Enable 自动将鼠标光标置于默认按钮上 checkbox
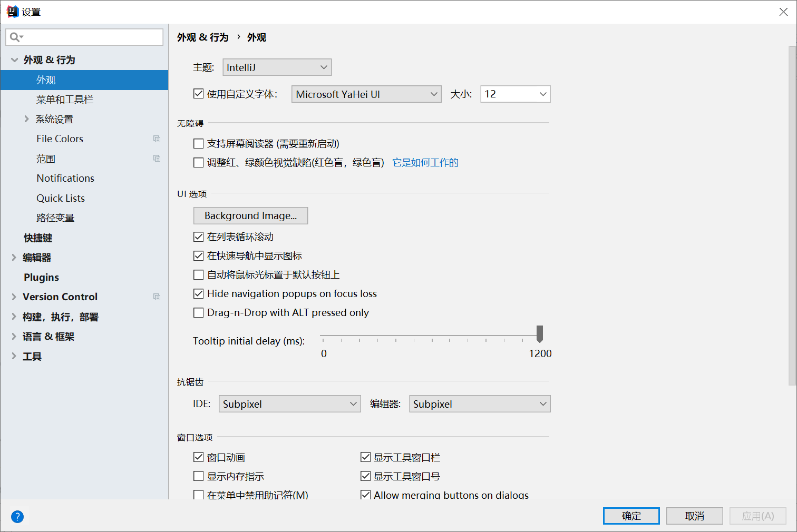797x532 pixels. [x=199, y=275]
